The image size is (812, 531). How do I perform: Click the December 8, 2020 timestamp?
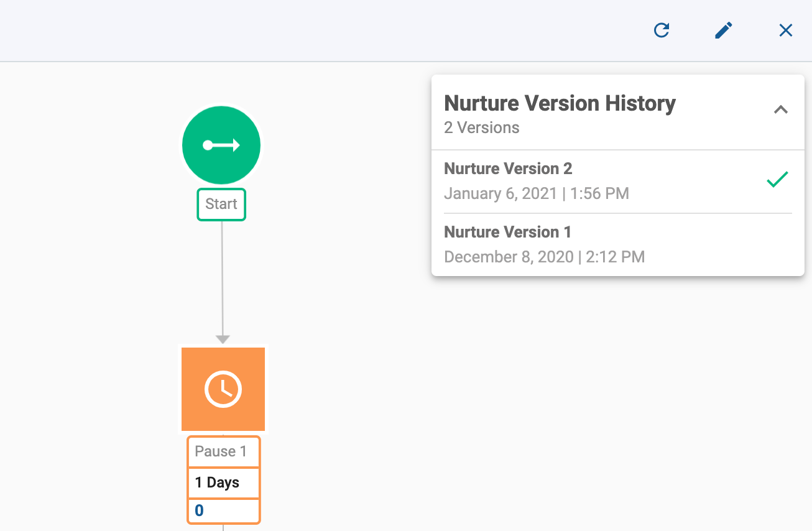click(544, 257)
